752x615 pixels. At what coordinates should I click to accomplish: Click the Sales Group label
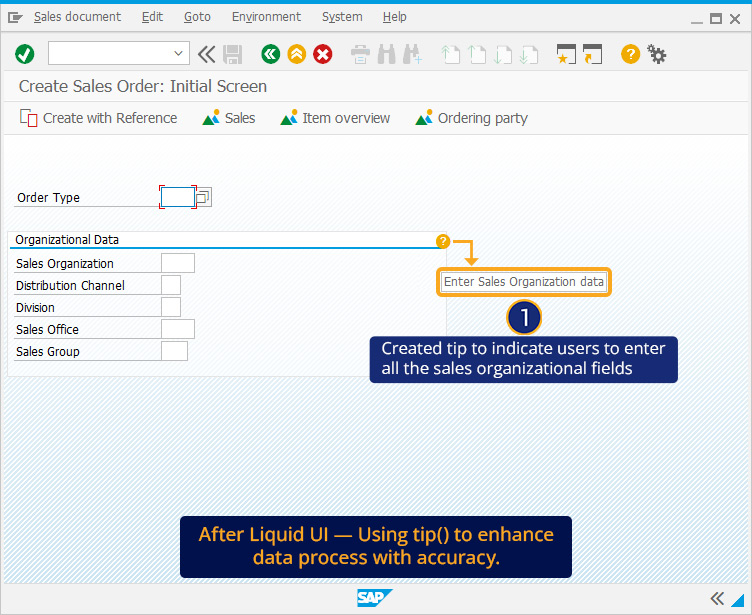(47, 352)
